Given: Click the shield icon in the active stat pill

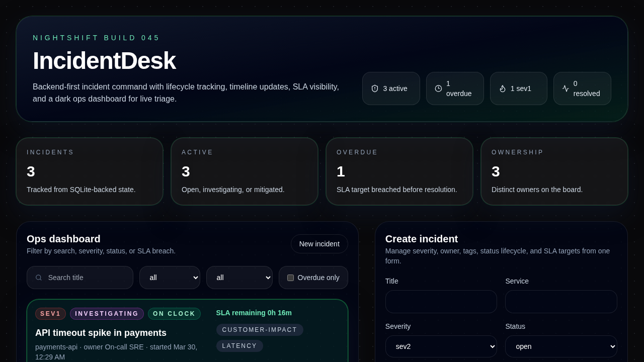Looking at the screenshot, I should tap(375, 88).
